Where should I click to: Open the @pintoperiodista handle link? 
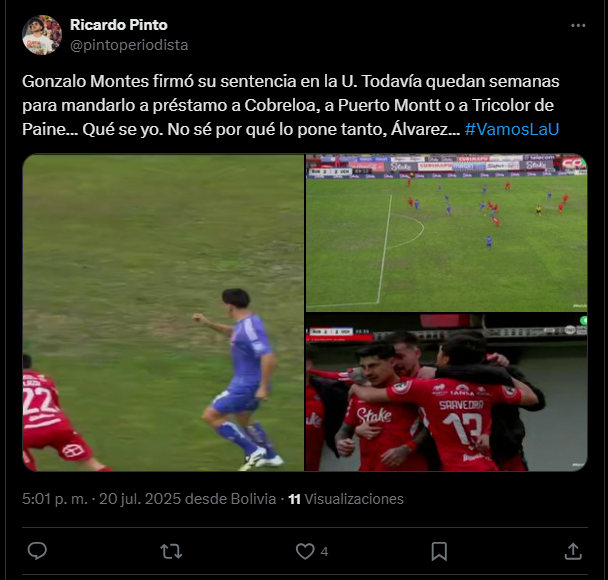pyautogui.click(x=129, y=45)
